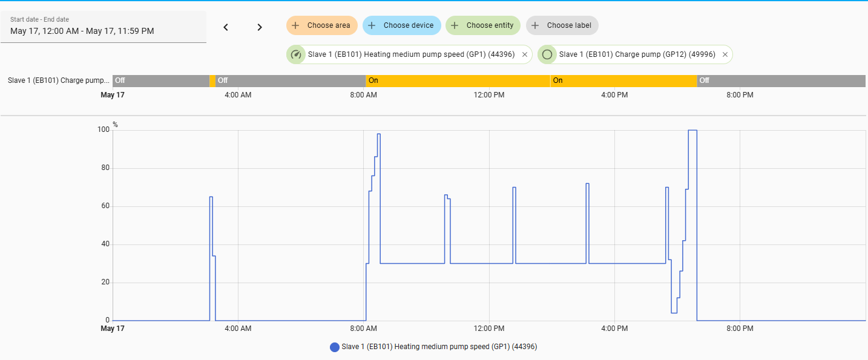Remove Heating medium pump speed (GP1) chip
This screenshot has height=360, width=868.
524,54
